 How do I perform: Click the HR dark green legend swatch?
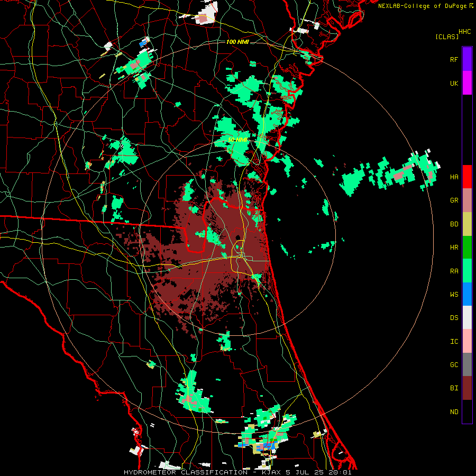tap(467, 248)
